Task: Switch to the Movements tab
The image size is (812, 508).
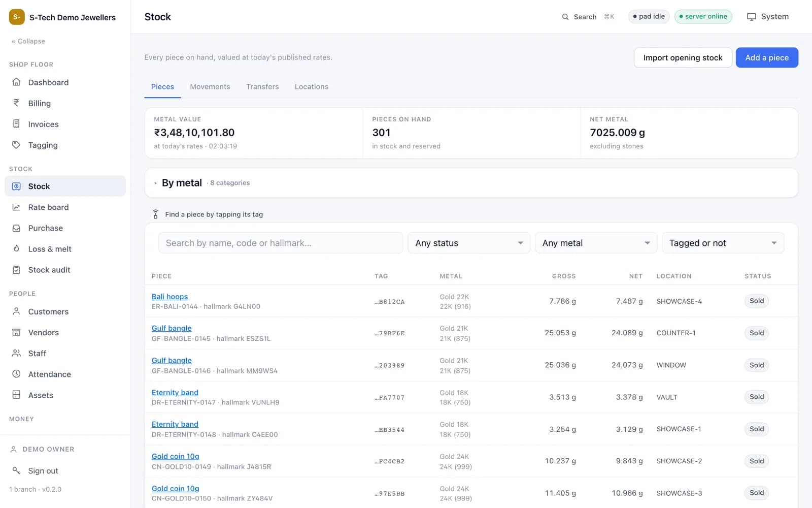Action: tap(210, 87)
